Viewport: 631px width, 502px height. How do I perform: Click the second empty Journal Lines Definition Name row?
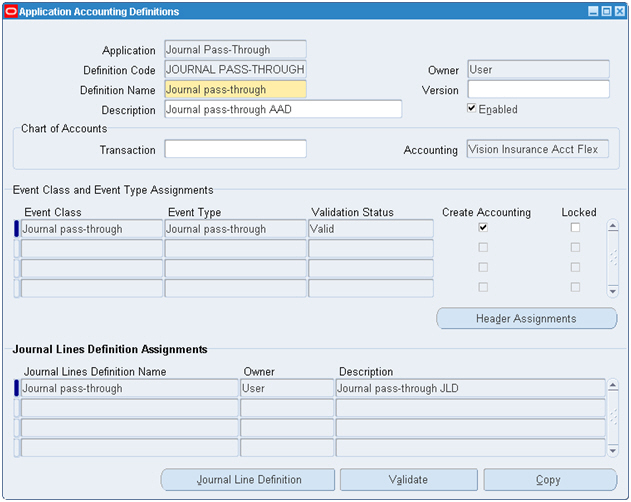pos(129,428)
